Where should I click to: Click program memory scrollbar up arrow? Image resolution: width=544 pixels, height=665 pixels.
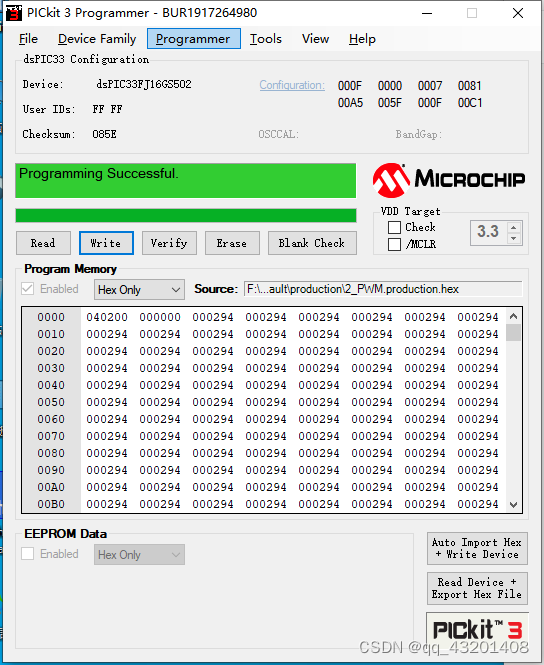point(513,316)
